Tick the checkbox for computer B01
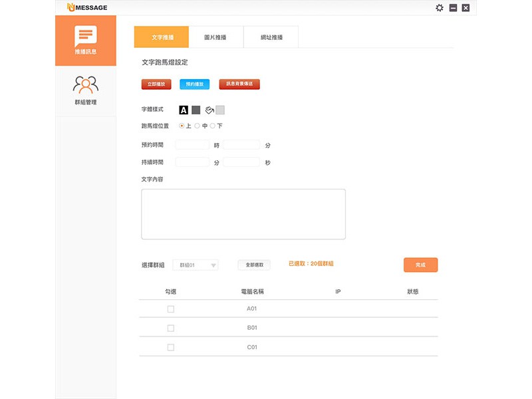 (170, 328)
